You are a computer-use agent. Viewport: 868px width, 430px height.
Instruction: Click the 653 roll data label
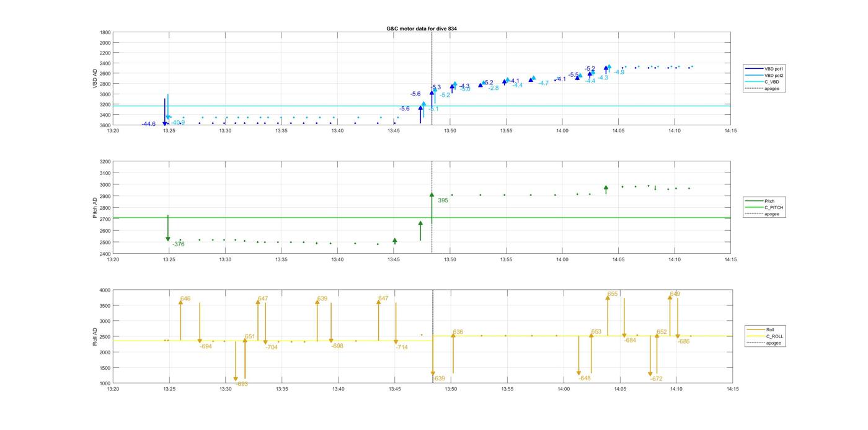click(596, 332)
